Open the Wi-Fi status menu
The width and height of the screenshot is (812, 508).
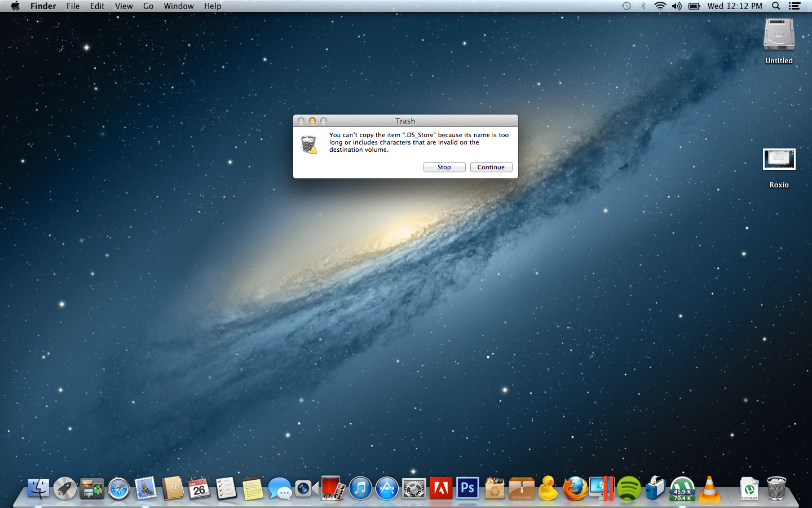click(x=660, y=6)
